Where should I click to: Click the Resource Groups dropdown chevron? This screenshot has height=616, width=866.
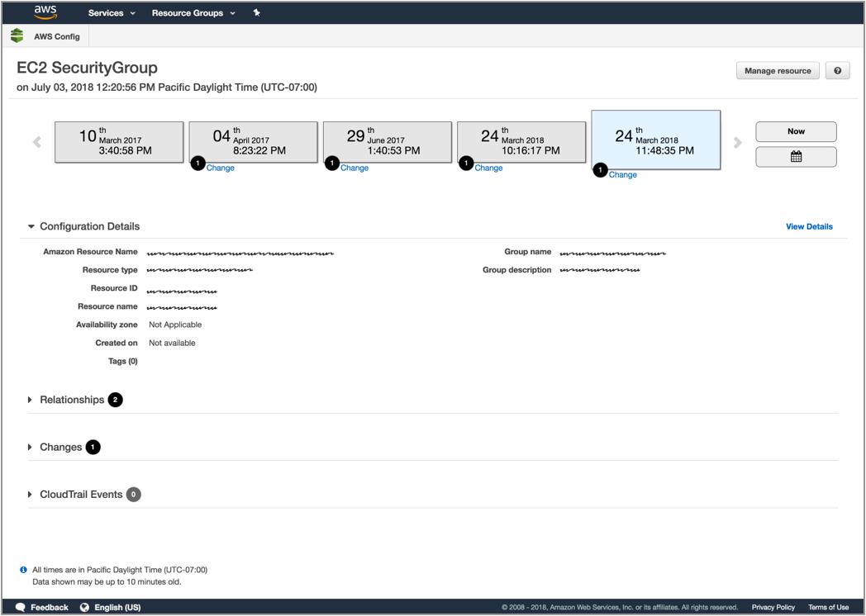[x=232, y=13]
